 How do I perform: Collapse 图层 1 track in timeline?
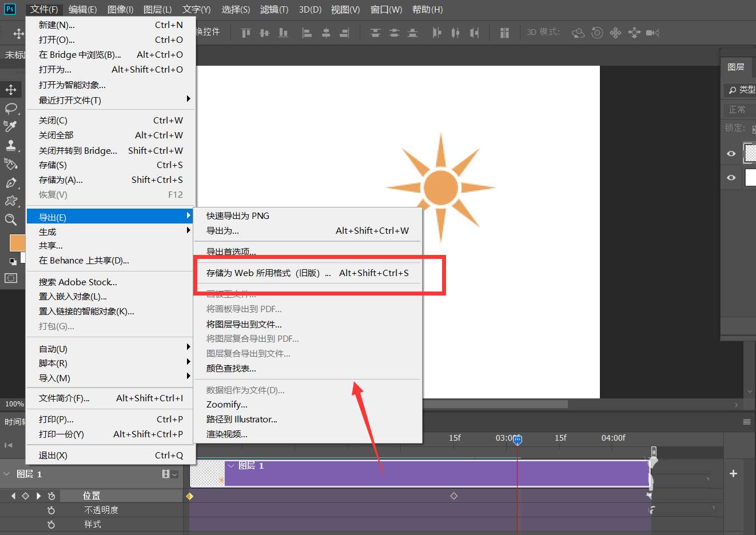(7, 474)
